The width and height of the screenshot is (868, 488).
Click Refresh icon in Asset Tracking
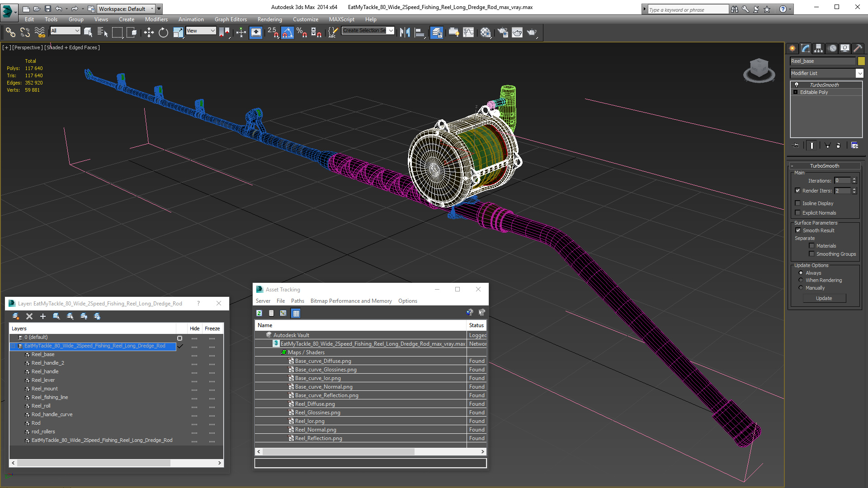click(x=259, y=313)
